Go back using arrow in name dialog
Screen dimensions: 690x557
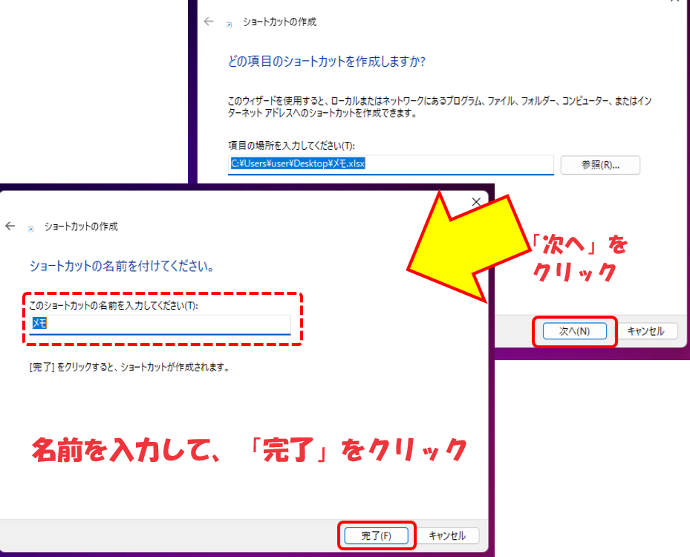(x=10, y=226)
